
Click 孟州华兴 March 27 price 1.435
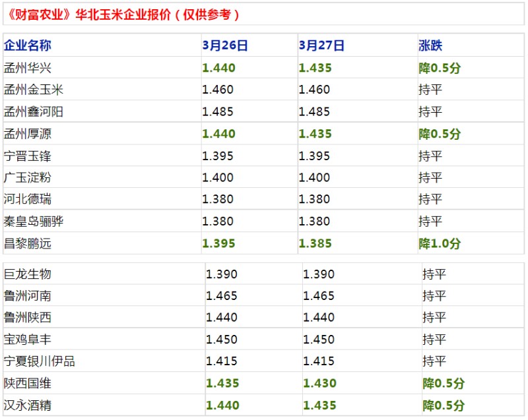tap(315, 68)
